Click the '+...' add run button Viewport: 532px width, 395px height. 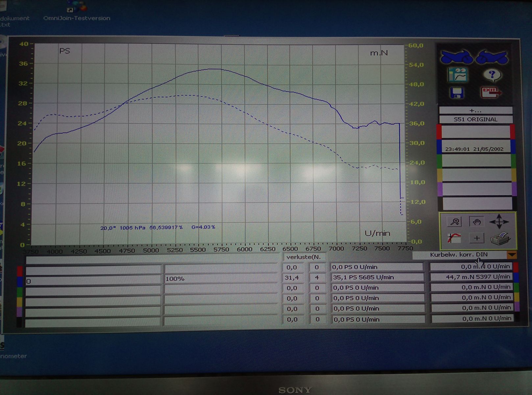click(475, 111)
